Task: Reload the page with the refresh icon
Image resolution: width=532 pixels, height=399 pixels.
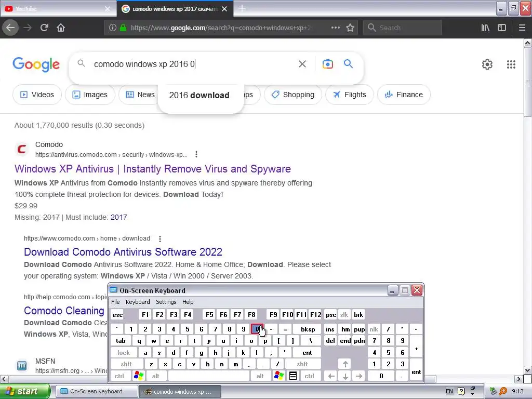Action: tap(44, 28)
